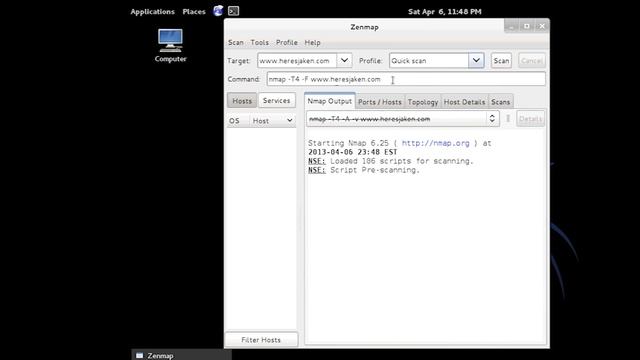This screenshot has width=640, height=360.
Task: Switch to the Host Details tab
Action: point(464,102)
